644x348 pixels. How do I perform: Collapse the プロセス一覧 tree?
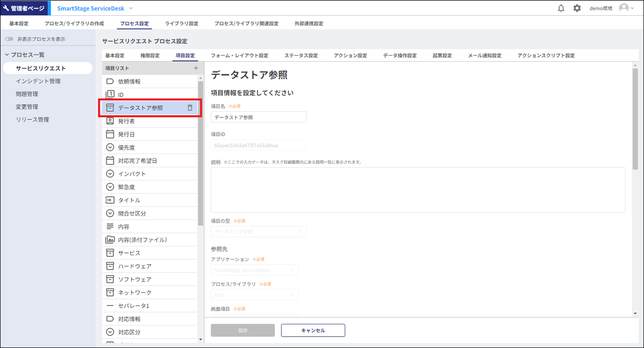click(x=7, y=55)
